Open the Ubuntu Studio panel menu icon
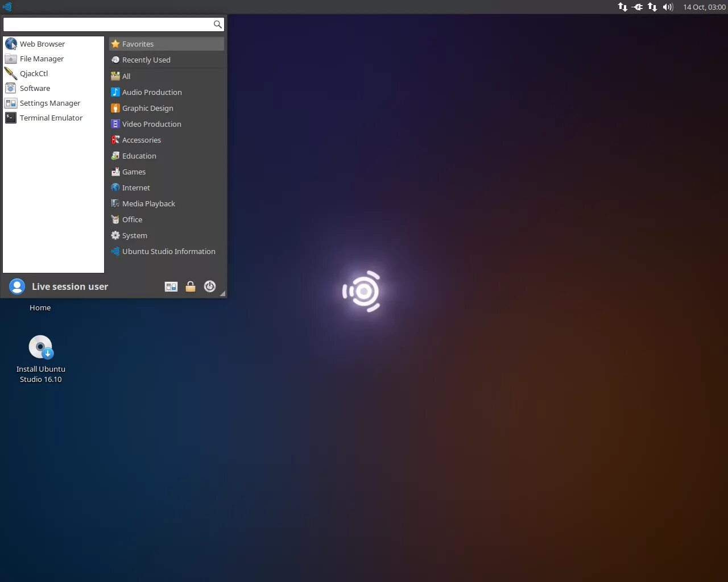 pos(7,7)
